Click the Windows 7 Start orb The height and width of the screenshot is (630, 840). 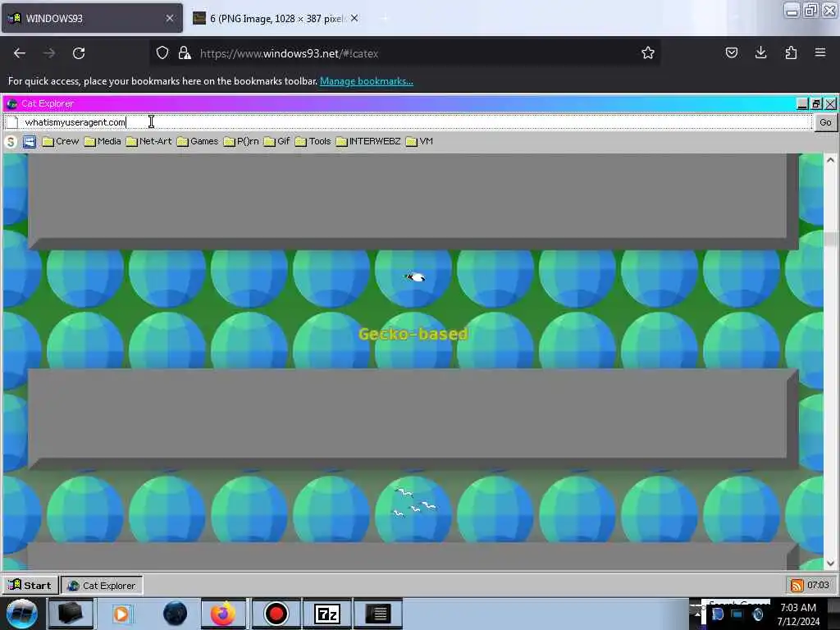click(21, 614)
